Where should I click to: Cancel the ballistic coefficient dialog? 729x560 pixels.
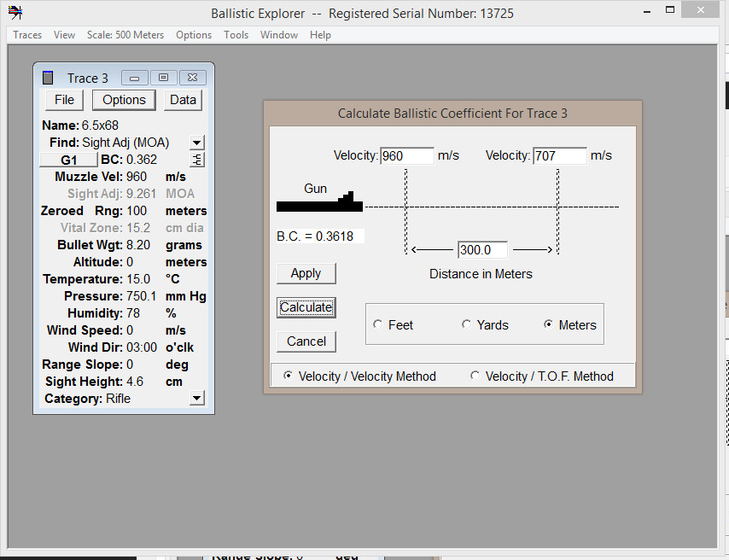pyautogui.click(x=306, y=341)
